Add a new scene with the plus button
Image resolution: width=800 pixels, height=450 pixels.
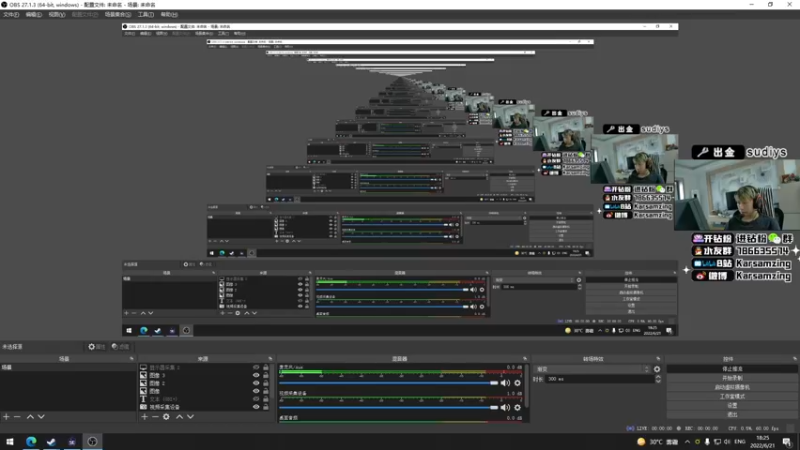(x=6, y=417)
